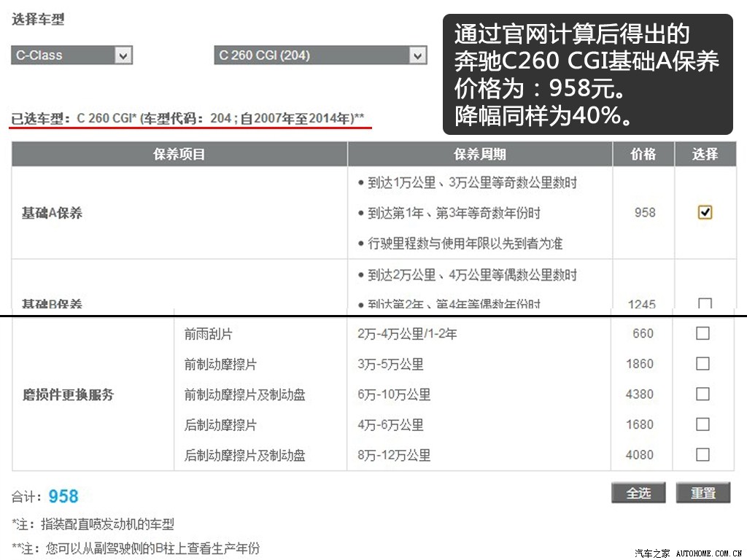Screen dimensions: 747x560
Task: Click the 后制动摩擦片 item name
Action: (x=220, y=425)
